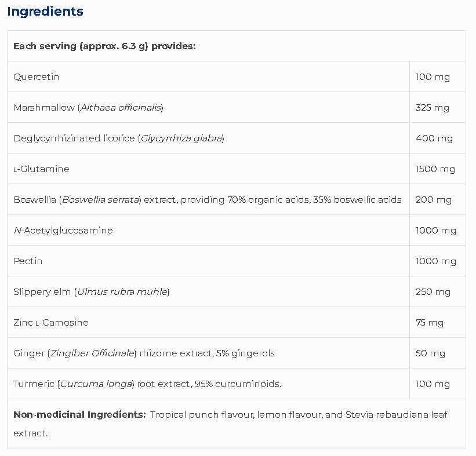This screenshot has height=456, width=476.
Task: Click the 1500 mg amount cell
Action: pos(435,169)
